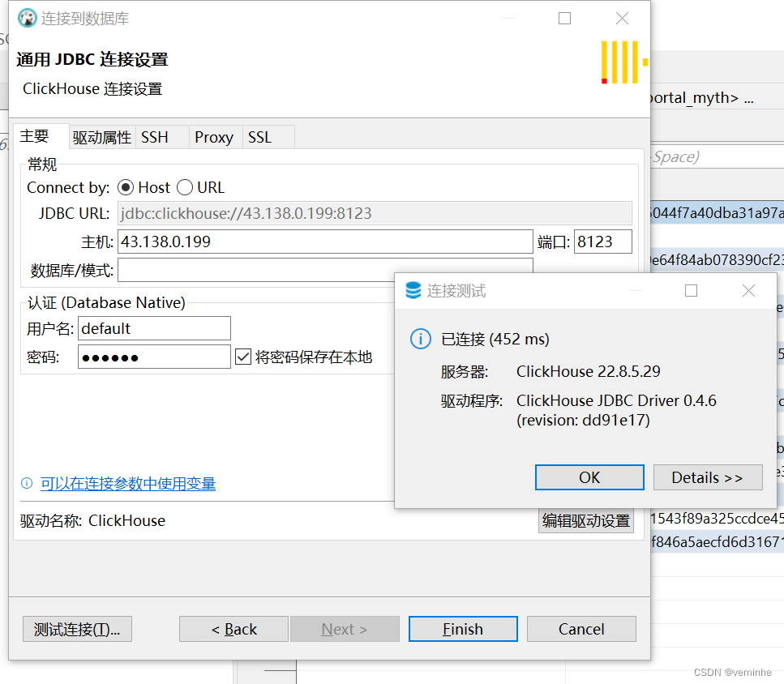This screenshot has width=784, height=684.
Task: Open the Proxy tab
Action: tap(215, 138)
